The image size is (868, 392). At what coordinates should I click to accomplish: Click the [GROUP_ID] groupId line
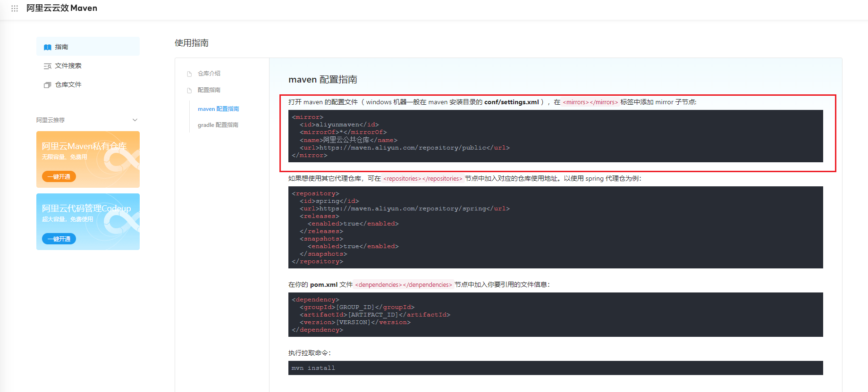[x=357, y=307]
